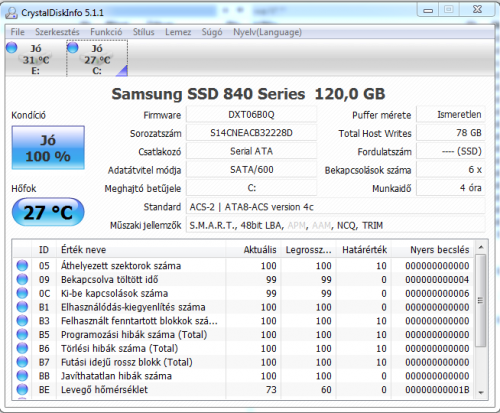
Task: Open the Szerkesztés menu
Action: (x=57, y=32)
